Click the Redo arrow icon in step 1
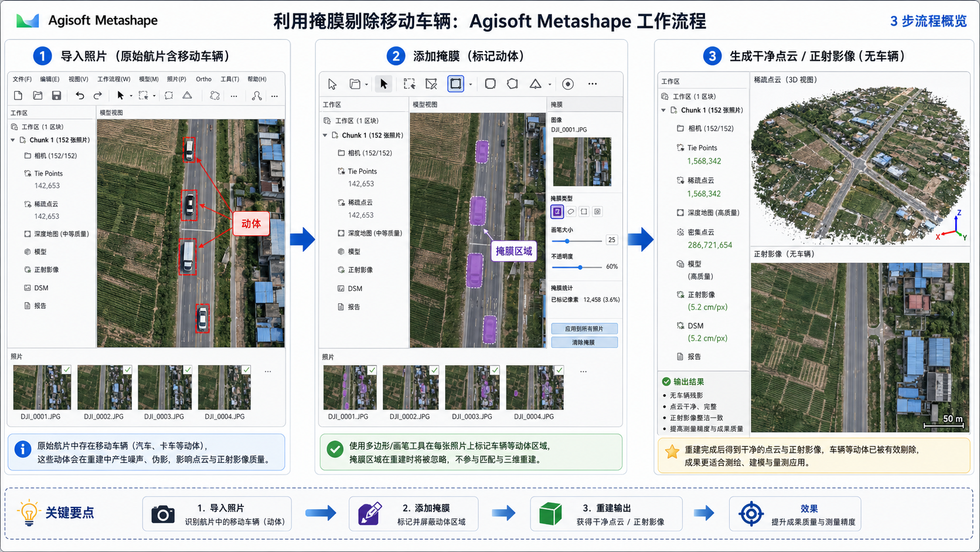This screenshot has height=552, width=980. (98, 96)
